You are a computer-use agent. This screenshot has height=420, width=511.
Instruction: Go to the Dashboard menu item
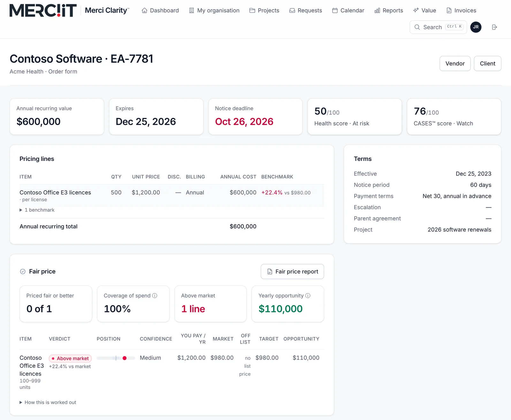[x=160, y=11]
